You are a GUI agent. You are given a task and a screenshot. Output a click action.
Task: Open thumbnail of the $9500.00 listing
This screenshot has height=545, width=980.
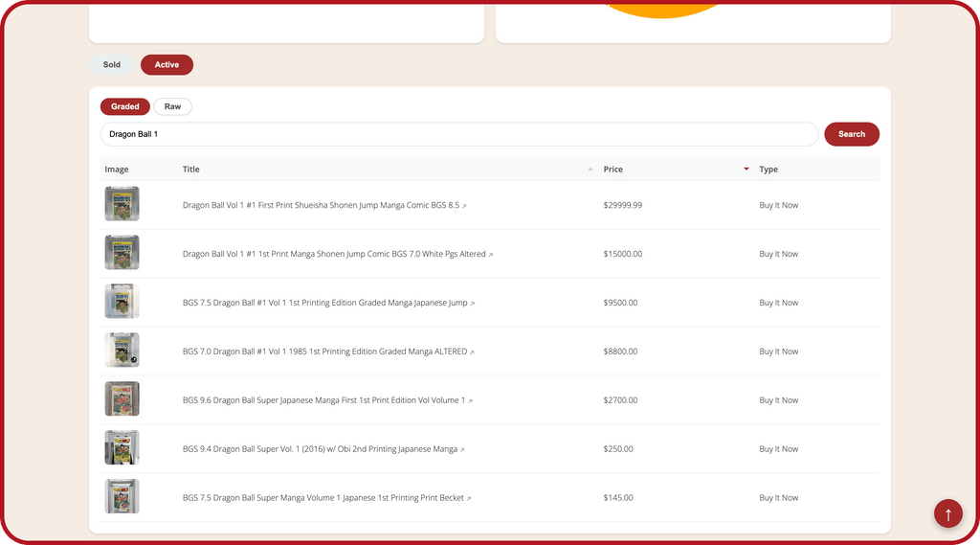122,302
